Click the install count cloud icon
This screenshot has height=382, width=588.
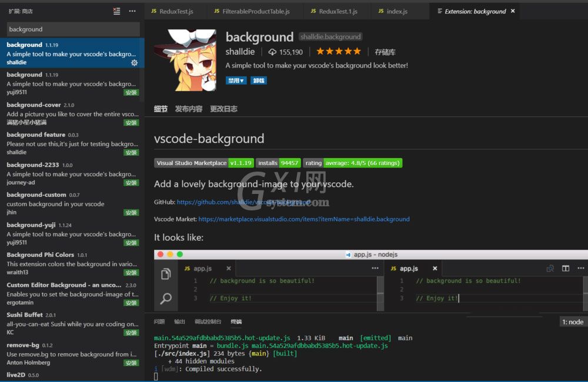click(x=272, y=52)
